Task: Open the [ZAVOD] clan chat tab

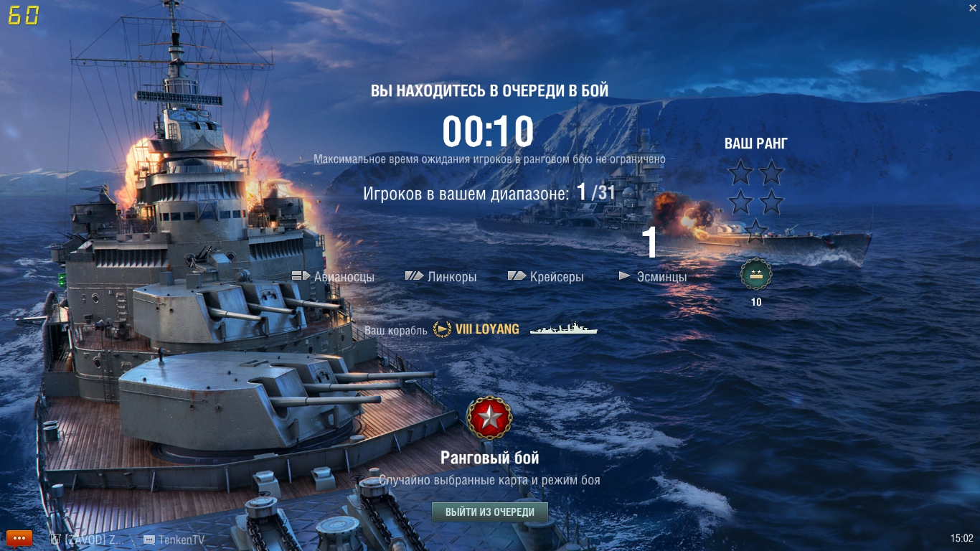Action: click(87, 539)
